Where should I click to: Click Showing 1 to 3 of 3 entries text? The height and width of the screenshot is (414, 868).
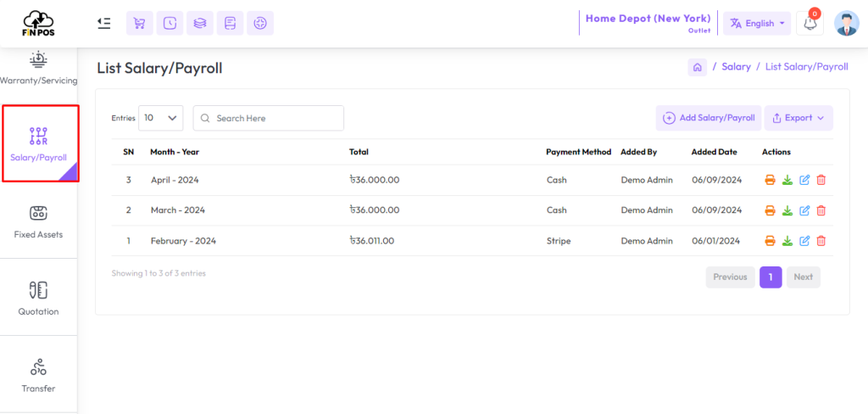click(x=159, y=273)
